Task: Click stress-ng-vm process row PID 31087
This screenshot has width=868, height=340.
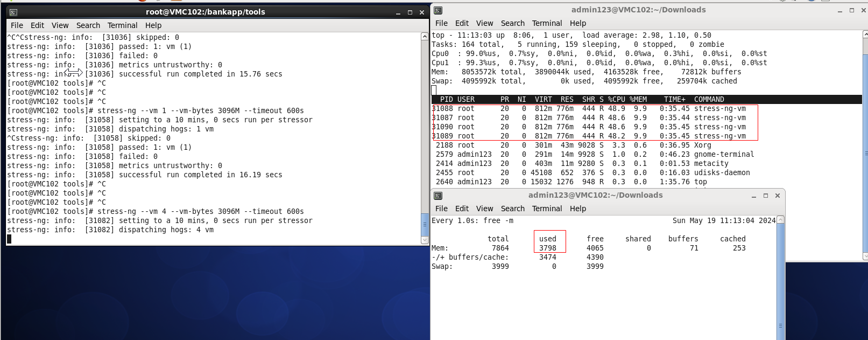Action: pyautogui.click(x=589, y=117)
